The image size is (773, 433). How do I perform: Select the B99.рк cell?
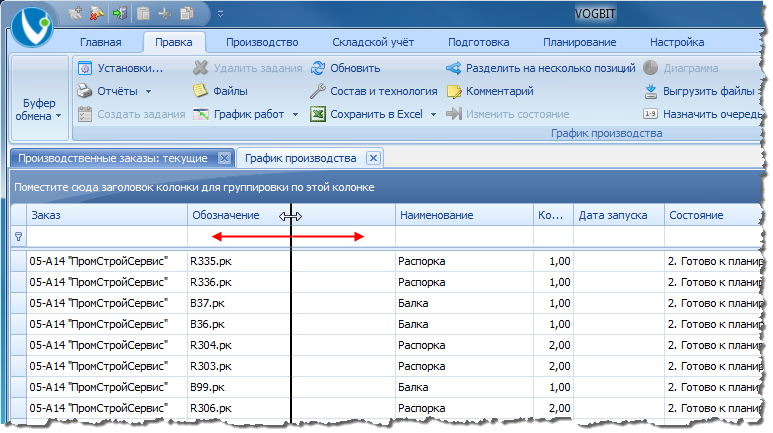point(291,387)
